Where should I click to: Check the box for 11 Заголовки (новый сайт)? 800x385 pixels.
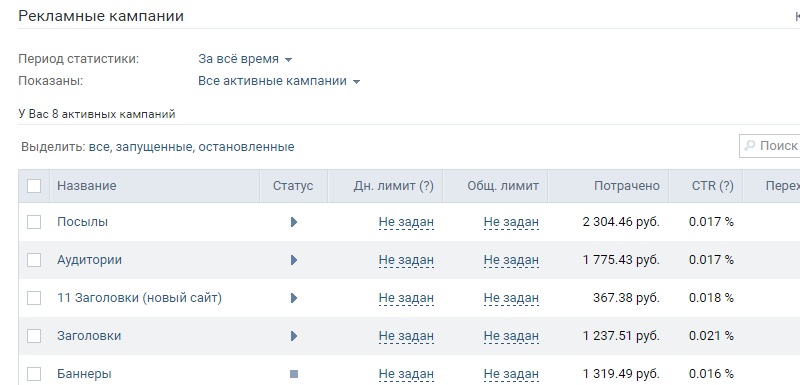(x=34, y=298)
